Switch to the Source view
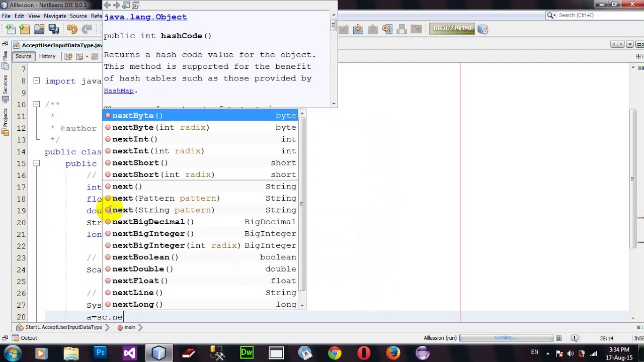This screenshot has height=362, width=644. click(x=23, y=56)
